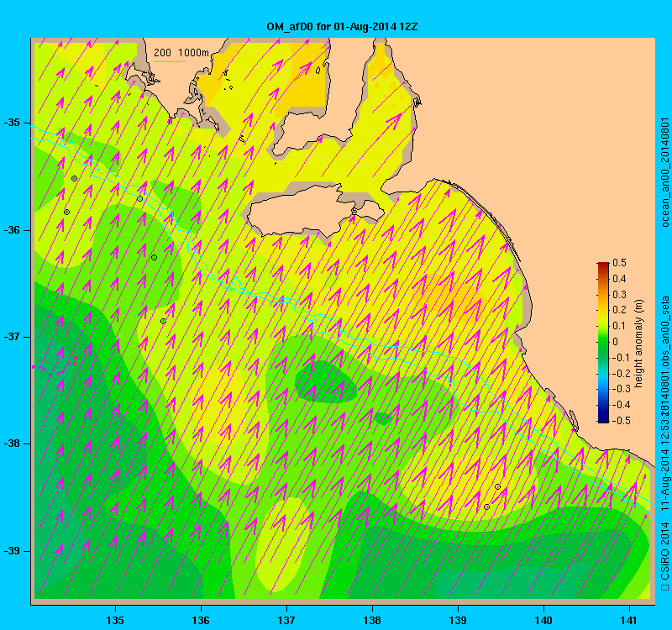This screenshot has height=630, width=672.
Task: Click the vertical text ocean_an00_20140801
Action: tap(664, 172)
